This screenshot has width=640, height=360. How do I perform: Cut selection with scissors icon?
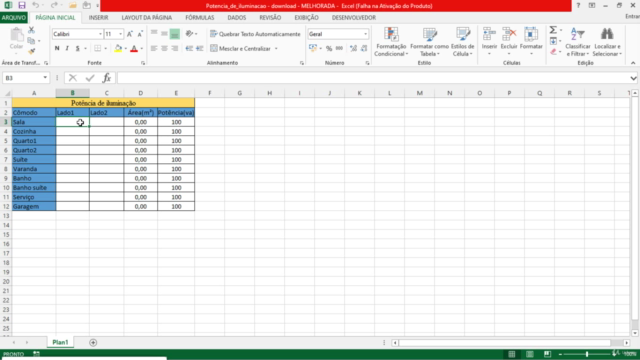pos(31,31)
